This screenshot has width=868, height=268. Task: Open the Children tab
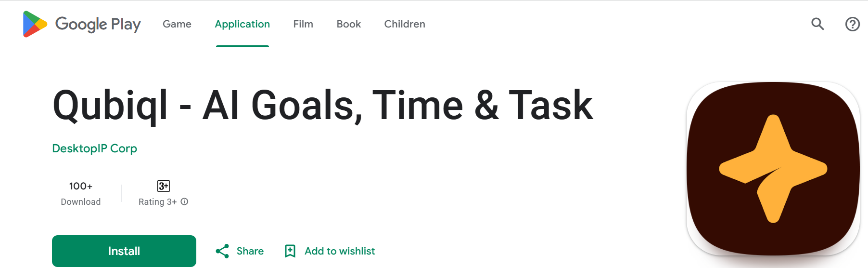(405, 24)
